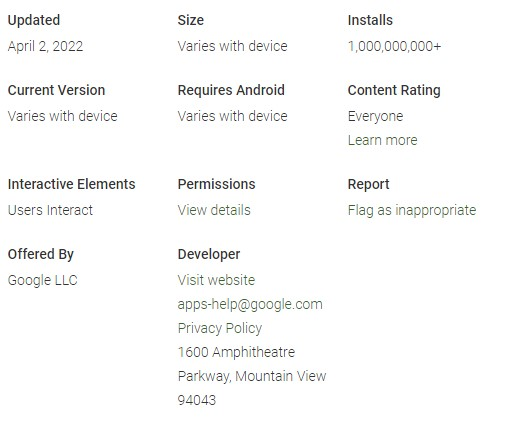The width and height of the screenshot is (531, 432).
Task: Open the Privacy Policy link
Action: 220,328
